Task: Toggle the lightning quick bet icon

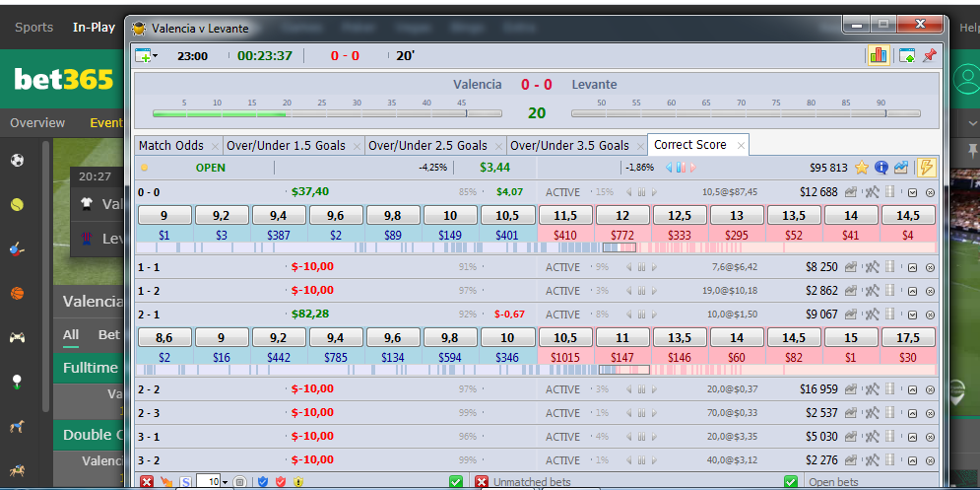Action: click(926, 167)
